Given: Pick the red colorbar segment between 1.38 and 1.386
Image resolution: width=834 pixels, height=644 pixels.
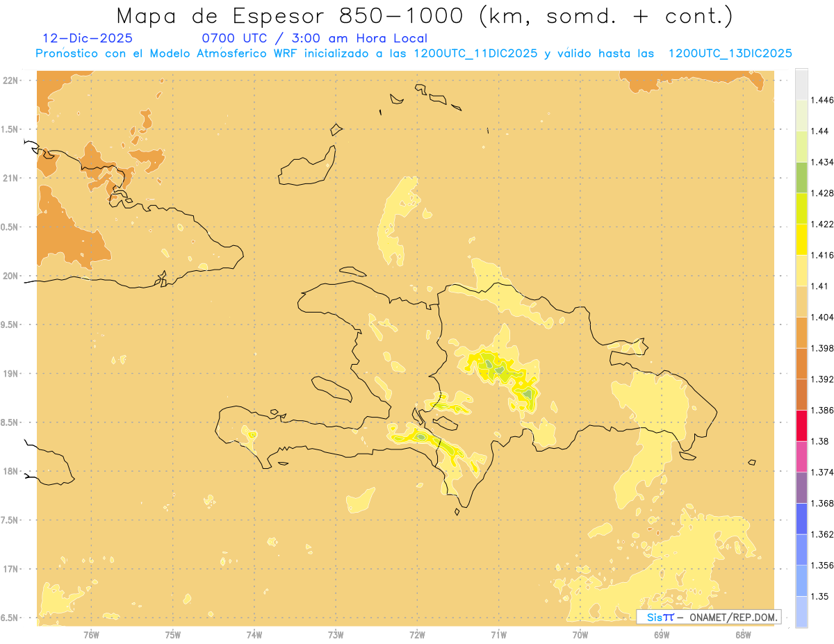Looking at the screenshot, I should point(801,426).
